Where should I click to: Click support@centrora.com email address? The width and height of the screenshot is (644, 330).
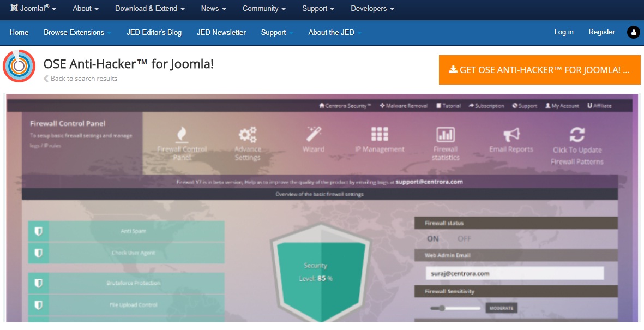tap(429, 182)
